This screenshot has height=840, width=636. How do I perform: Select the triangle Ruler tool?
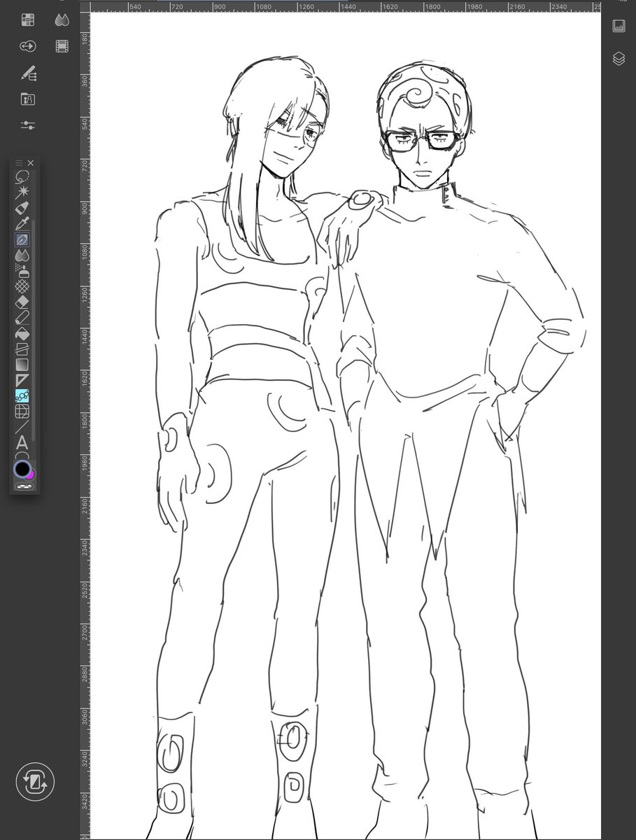point(22,380)
